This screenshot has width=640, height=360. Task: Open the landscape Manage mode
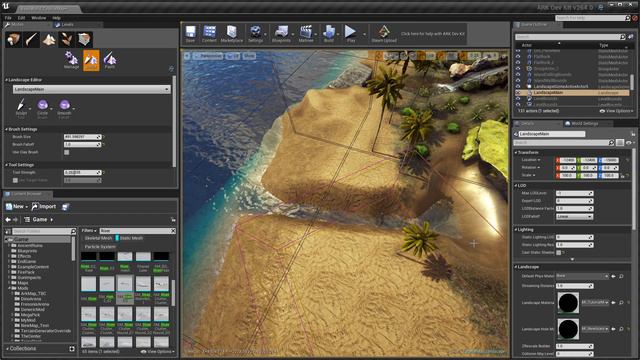click(x=71, y=60)
